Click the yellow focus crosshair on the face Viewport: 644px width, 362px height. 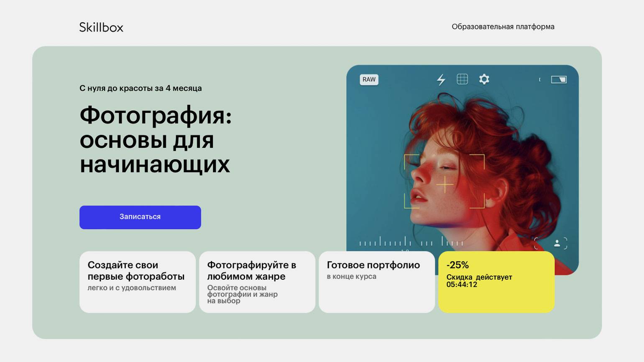[445, 184]
